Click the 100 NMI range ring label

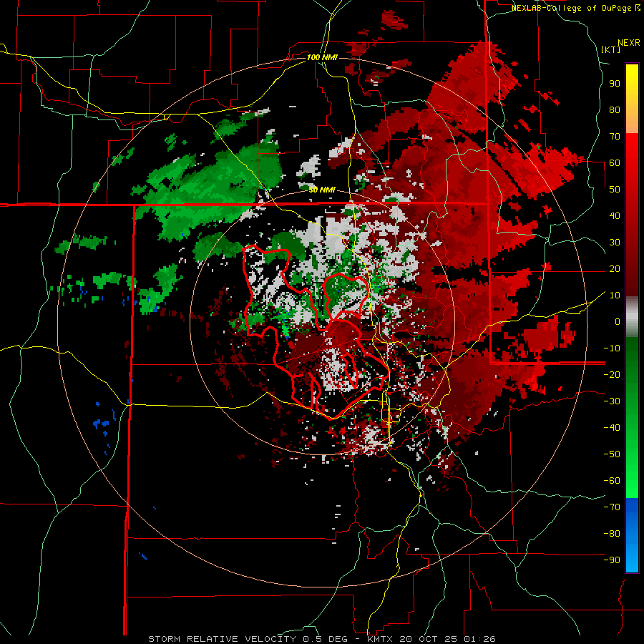pyautogui.click(x=322, y=57)
